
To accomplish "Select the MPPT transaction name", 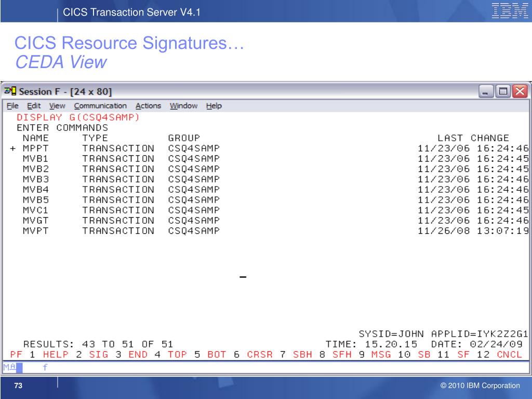I will tap(36, 148).
